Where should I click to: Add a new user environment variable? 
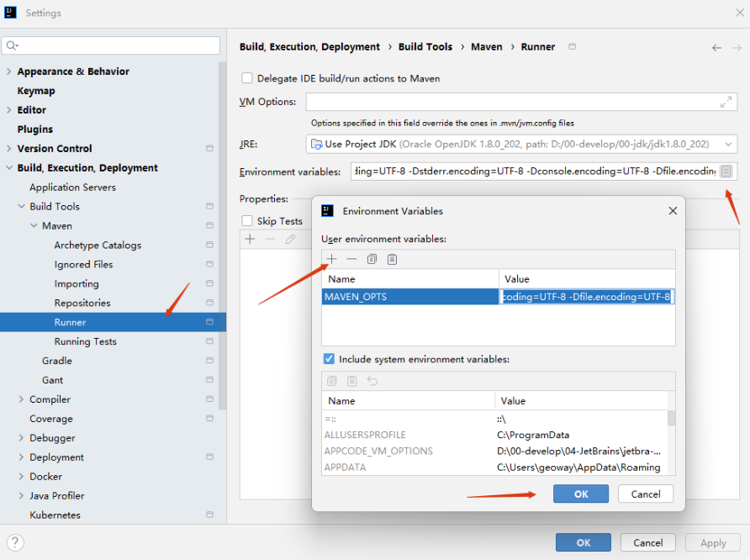click(331, 259)
